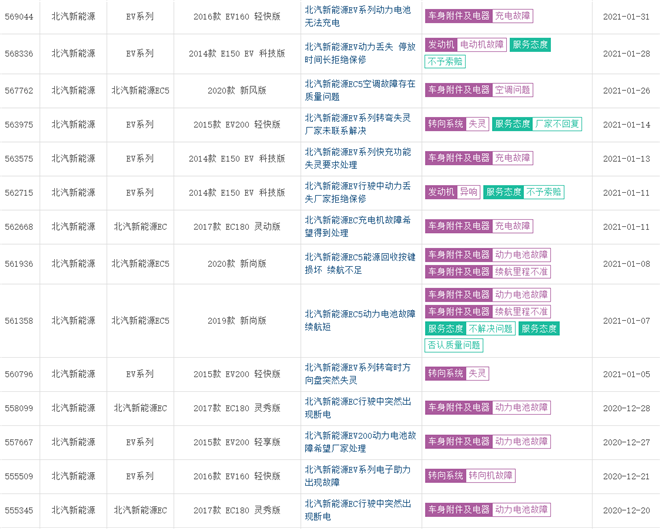Select date 2021-01-31
The width and height of the screenshot is (660, 529).
pos(626,16)
